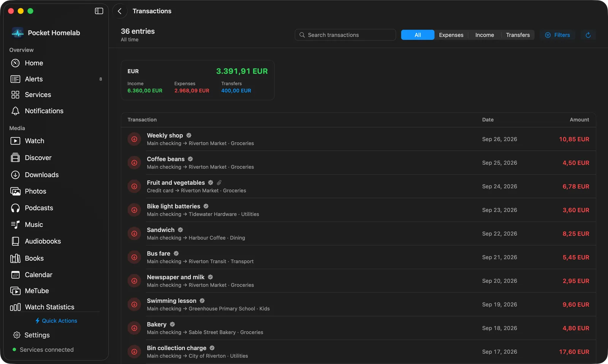Open the Bakery transaction row
The width and height of the screenshot is (608, 364).
[x=358, y=328]
